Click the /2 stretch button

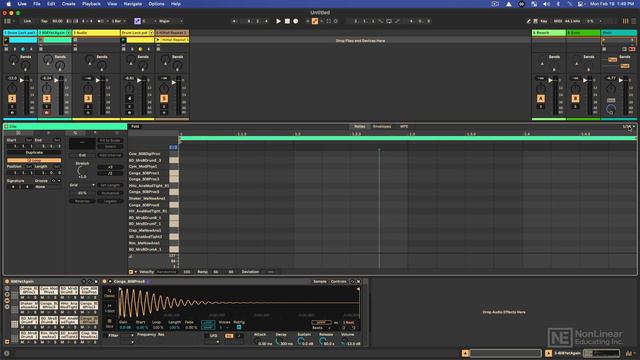pyautogui.click(x=110, y=173)
